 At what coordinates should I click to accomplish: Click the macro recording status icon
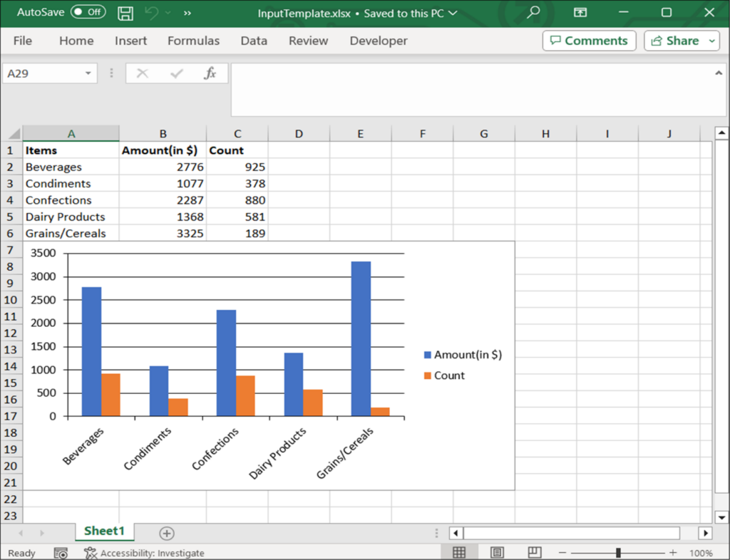61,553
